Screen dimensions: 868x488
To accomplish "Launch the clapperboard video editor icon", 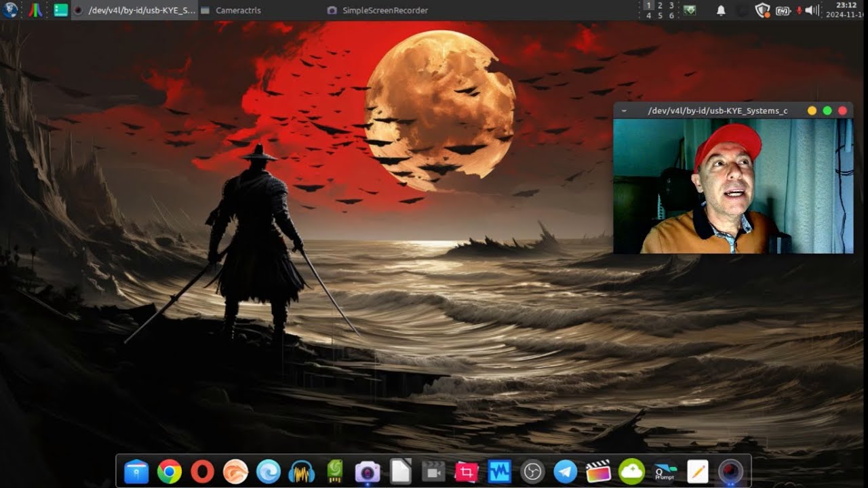I will 599,471.
